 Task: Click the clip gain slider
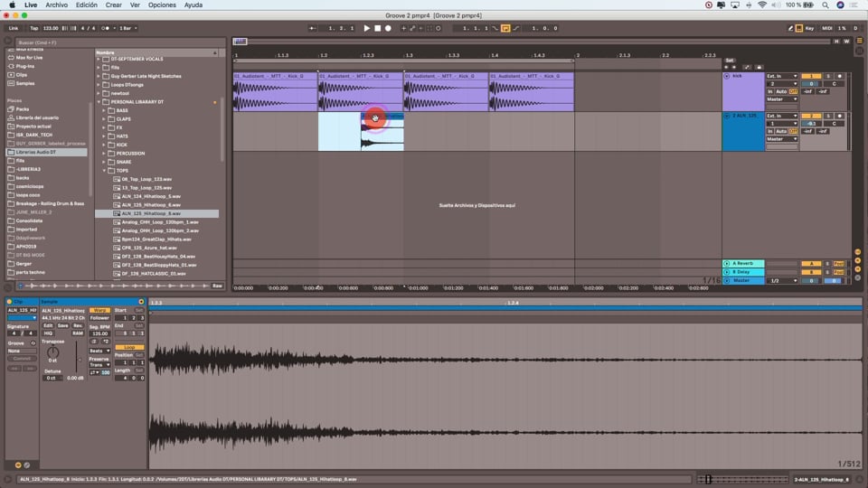[x=76, y=357]
